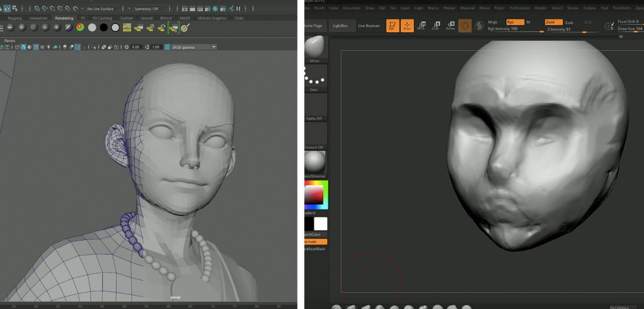Click the pause IPR render icon
644x309 pixels.
(x=238, y=8)
